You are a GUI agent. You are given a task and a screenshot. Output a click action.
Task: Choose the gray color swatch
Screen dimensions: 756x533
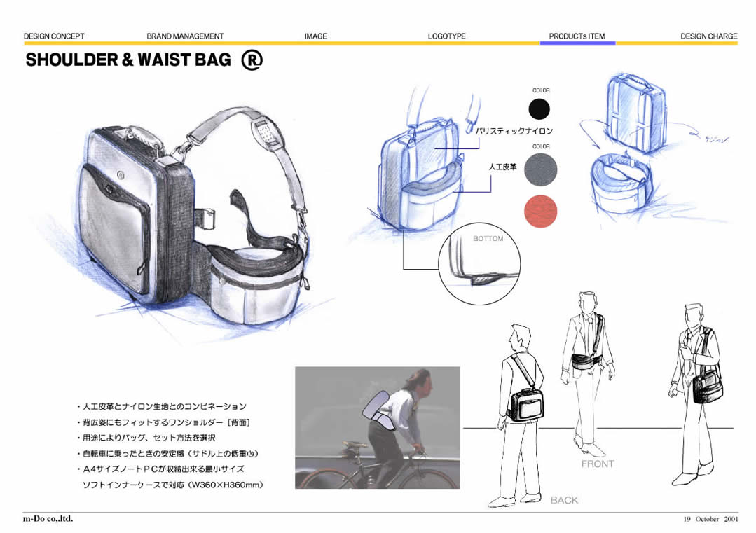pos(541,167)
